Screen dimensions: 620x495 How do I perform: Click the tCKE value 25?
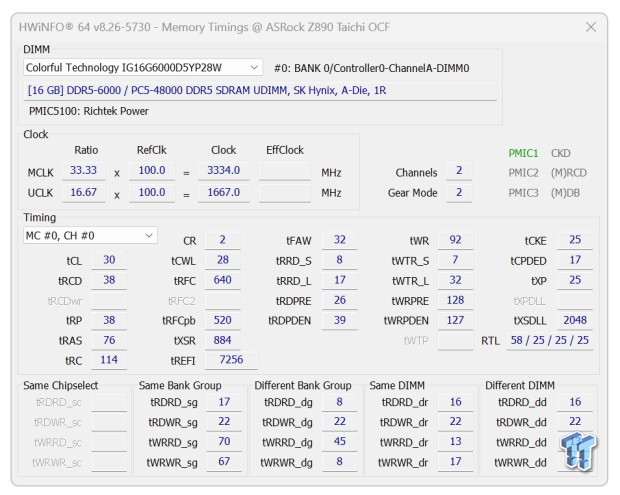point(575,240)
